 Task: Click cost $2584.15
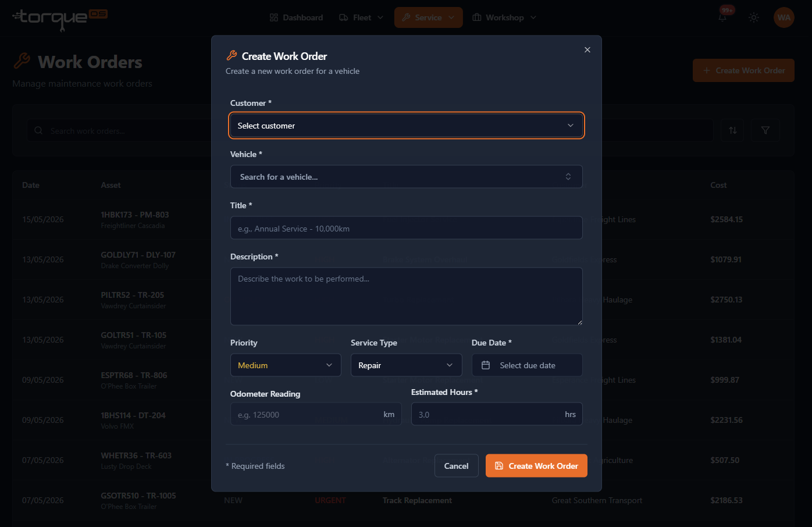[726, 219]
